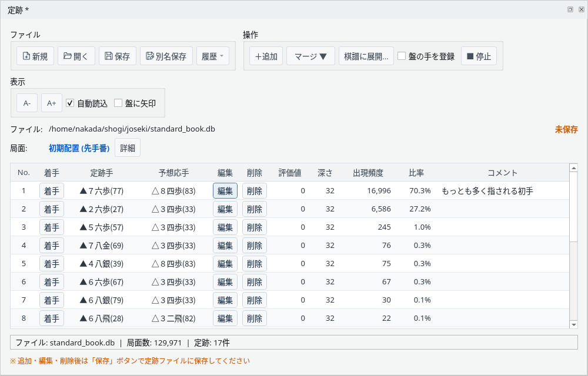Create a new joseki file with 新規

[x=35, y=56]
